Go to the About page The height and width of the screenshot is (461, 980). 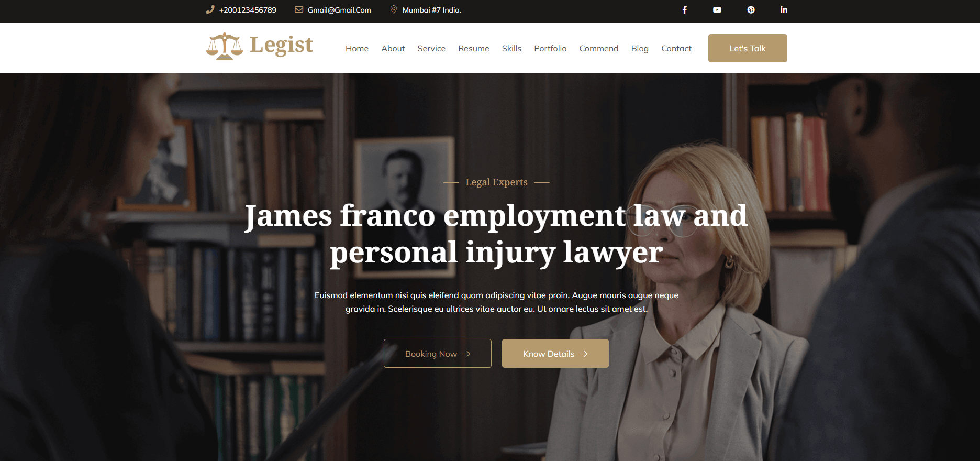point(393,48)
